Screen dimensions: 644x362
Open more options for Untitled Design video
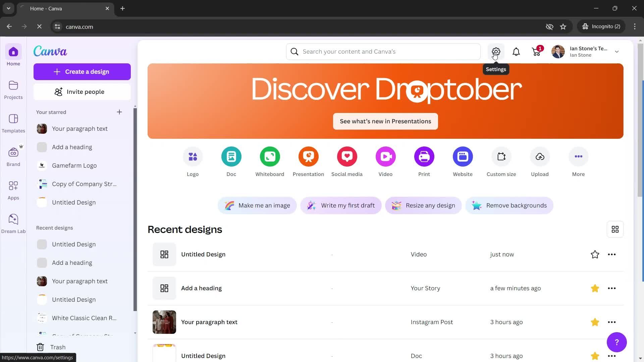pyautogui.click(x=612, y=254)
